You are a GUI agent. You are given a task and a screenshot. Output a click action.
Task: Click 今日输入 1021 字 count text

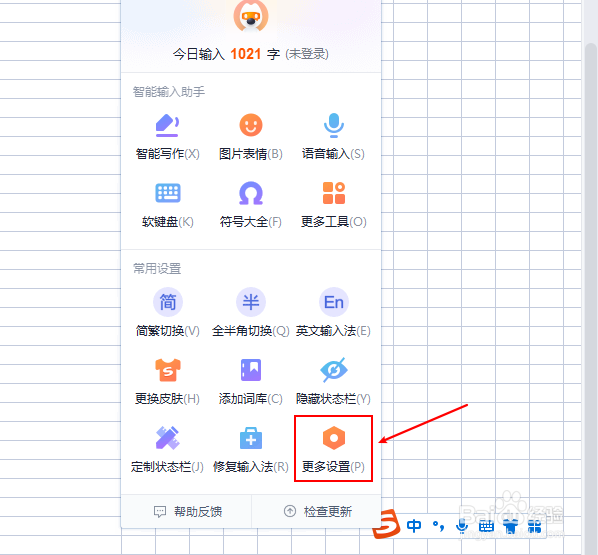pos(226,54)
